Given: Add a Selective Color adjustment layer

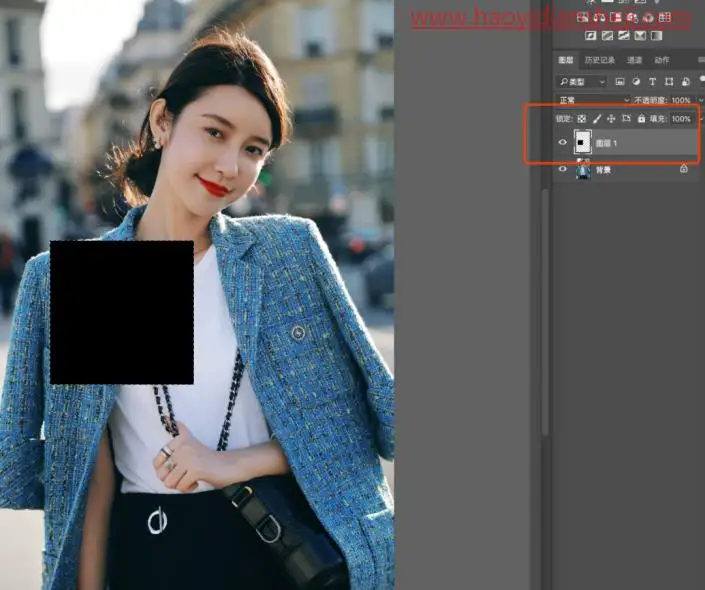Looking at the screenshot, I should (x=640, y=36).
